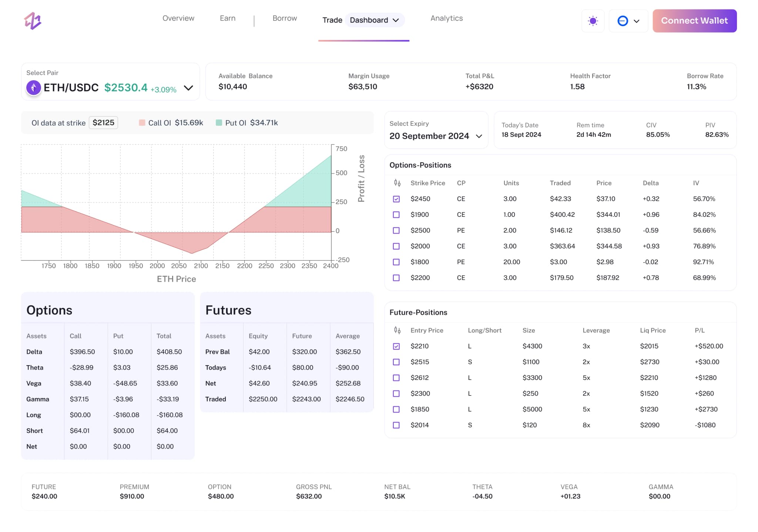Click the Call OI red legend swatch
This screenshot has height=532, width=758.
pos(142,122)
